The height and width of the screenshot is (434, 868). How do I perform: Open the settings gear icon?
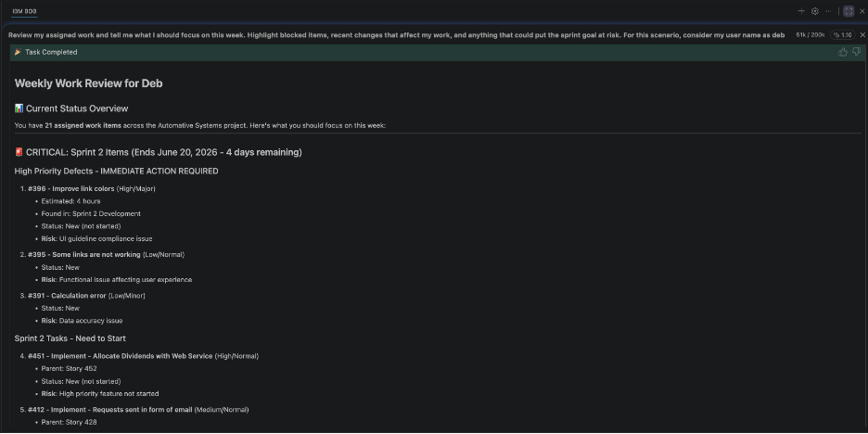[815, 11]
